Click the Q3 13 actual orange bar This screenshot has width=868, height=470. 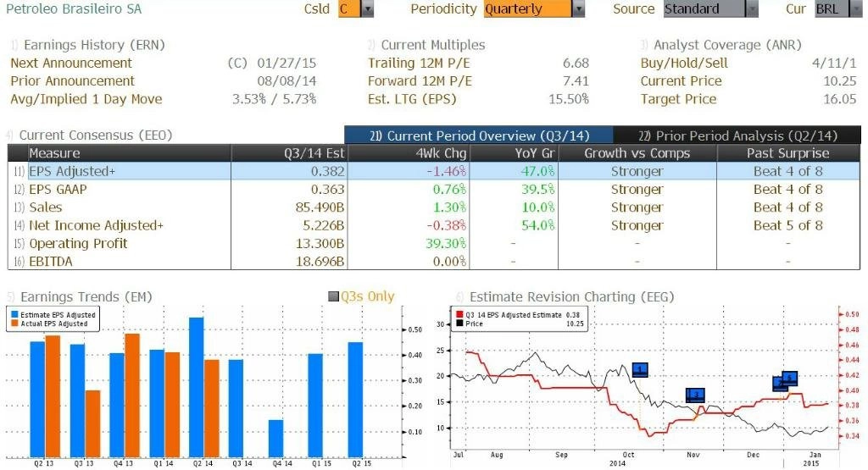point(93,423)
